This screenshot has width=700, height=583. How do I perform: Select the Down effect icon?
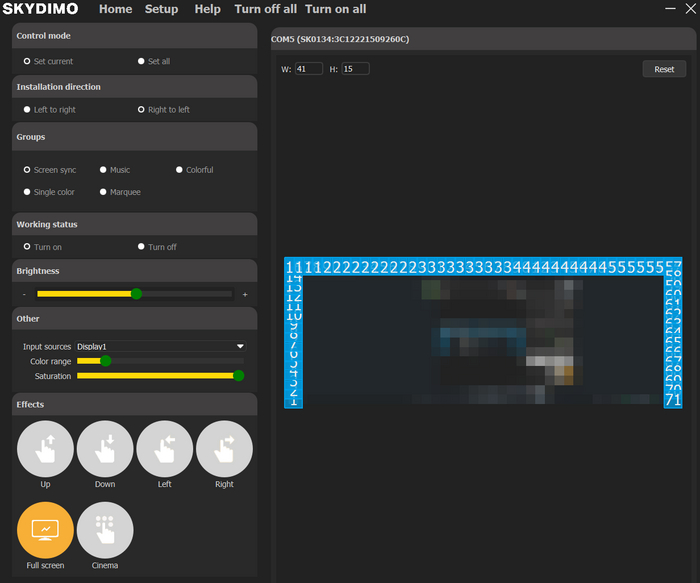click(x=105, y=449)
